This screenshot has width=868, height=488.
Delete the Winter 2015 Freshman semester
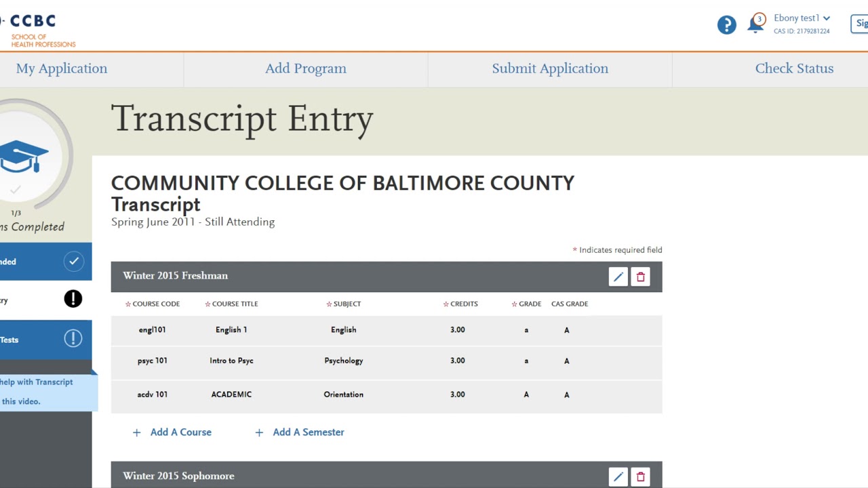pyautogui.click(x=640, y=277)
